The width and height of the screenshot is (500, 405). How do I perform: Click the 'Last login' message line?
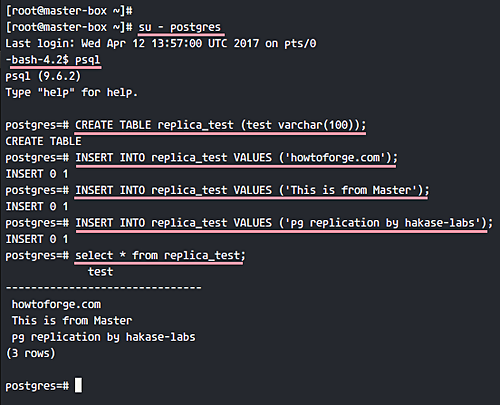coord(161,43)
